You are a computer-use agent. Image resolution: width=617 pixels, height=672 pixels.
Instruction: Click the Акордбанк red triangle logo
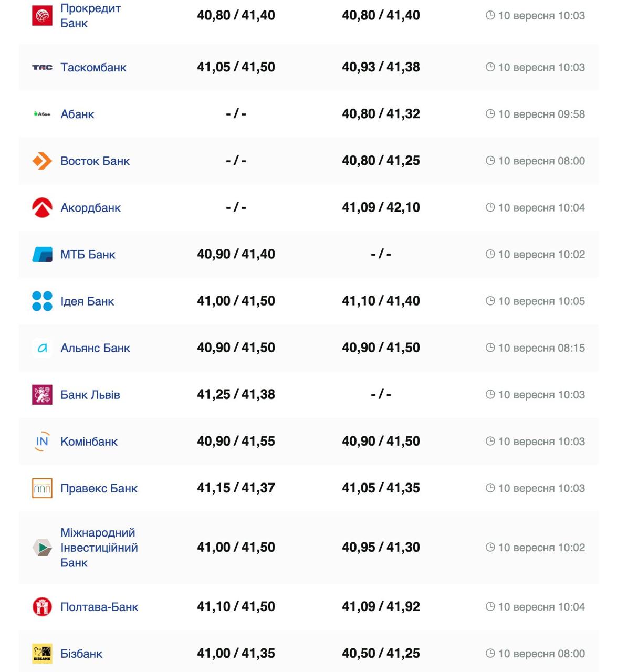(42, 207)
